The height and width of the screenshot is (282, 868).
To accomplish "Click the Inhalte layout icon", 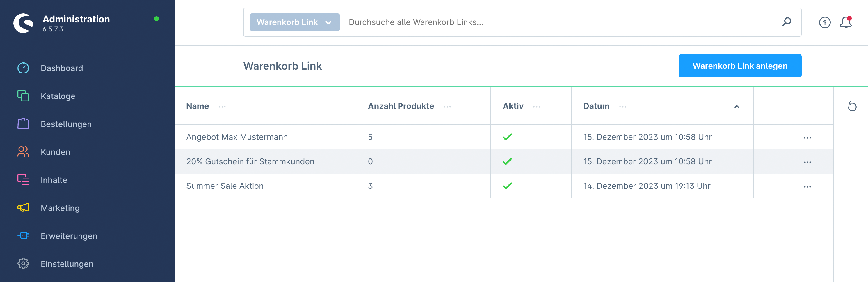I will click(x=23, y=180).
